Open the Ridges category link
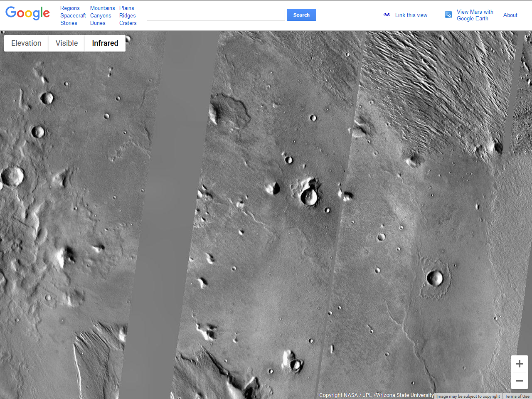532x399 pixels. pos(128,15)
